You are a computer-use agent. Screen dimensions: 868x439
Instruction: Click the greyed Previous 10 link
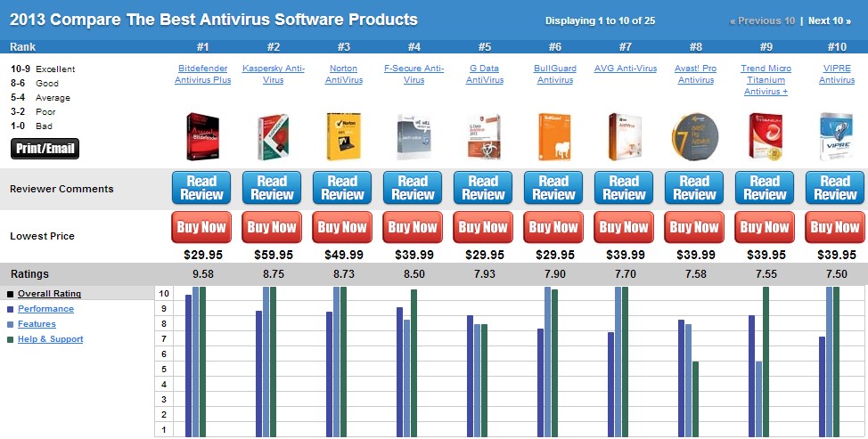pyautogui.click(x=762, y=21)
